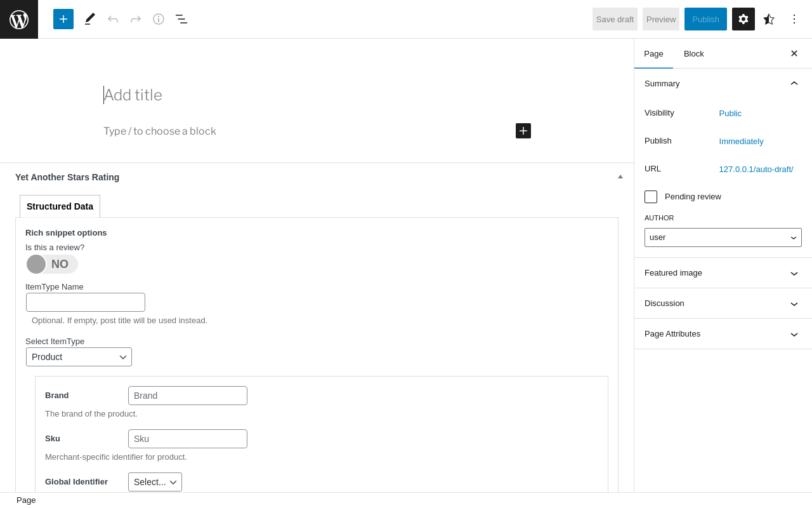Close the settings sidebar

point(794,53)
